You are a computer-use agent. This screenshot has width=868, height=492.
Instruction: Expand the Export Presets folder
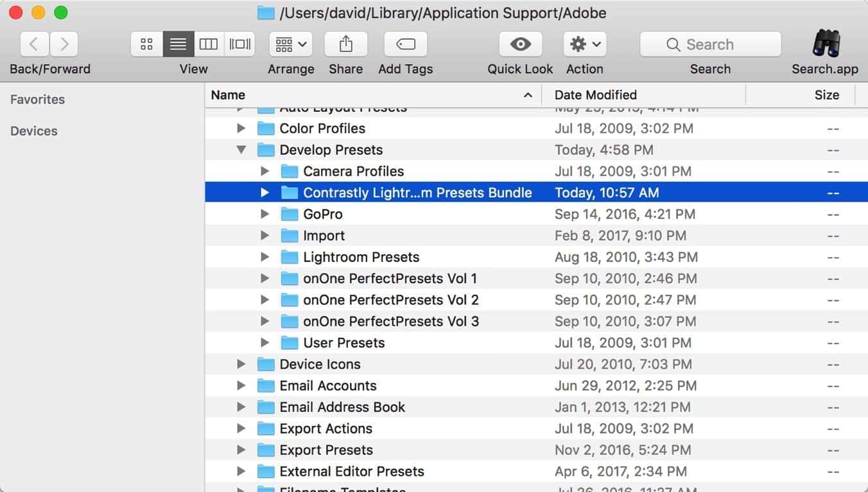[241, 450]
